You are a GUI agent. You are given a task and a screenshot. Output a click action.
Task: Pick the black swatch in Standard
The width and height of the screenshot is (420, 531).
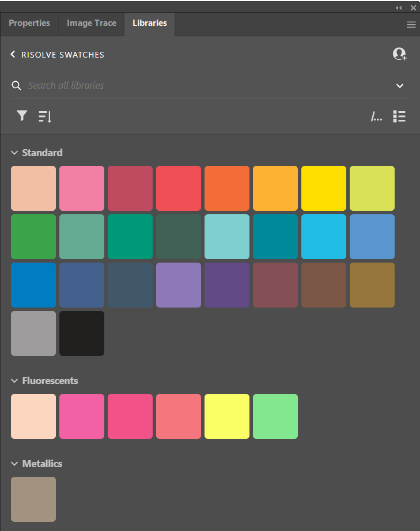point(82,333)
